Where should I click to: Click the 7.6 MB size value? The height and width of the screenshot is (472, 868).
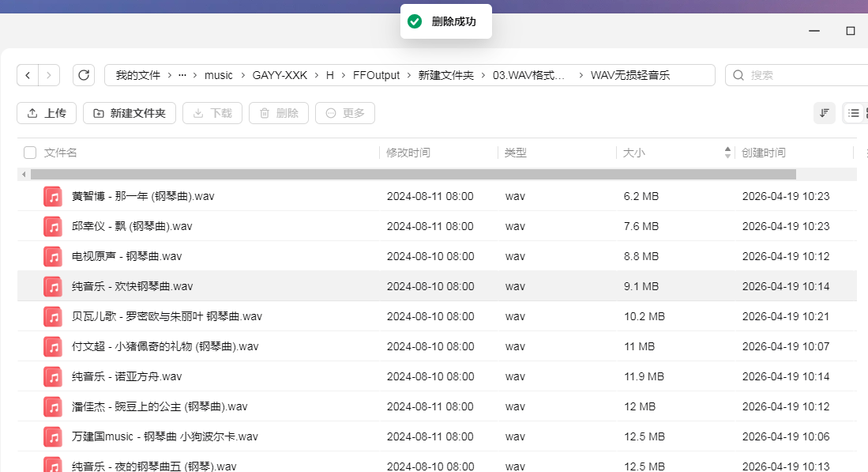(x=641, y=226)
